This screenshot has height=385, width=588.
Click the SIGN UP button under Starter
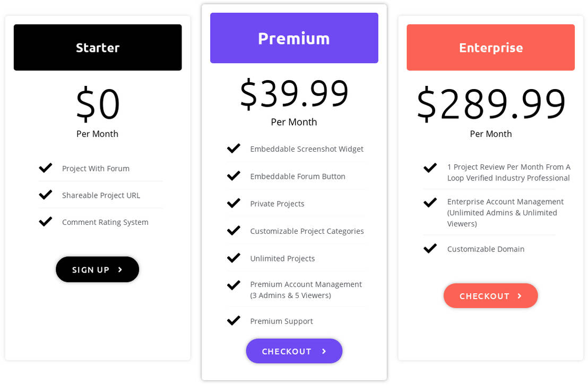pos(97,269)
